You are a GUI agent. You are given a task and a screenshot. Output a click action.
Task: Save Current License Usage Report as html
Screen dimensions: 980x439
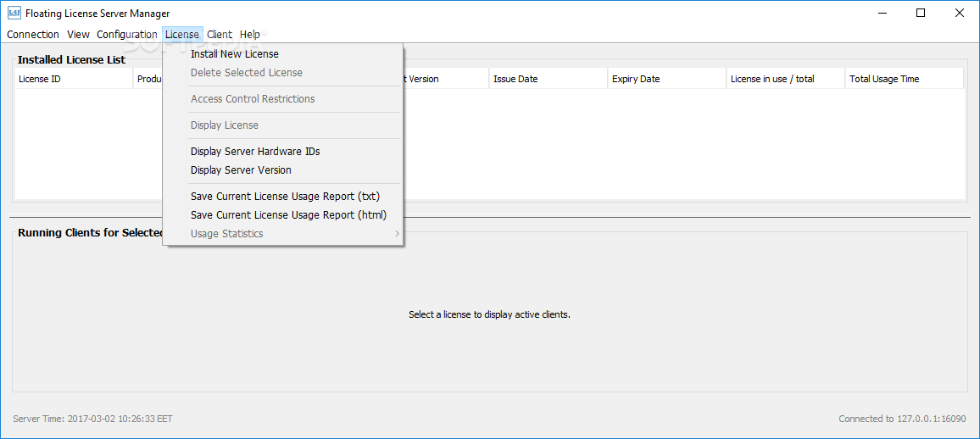(288, 215)
